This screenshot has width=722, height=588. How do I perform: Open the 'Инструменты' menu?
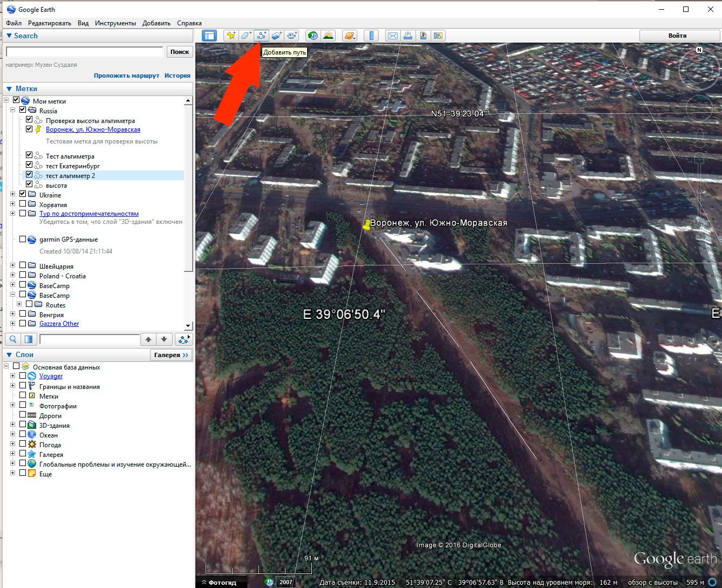[x=115, y=23]
